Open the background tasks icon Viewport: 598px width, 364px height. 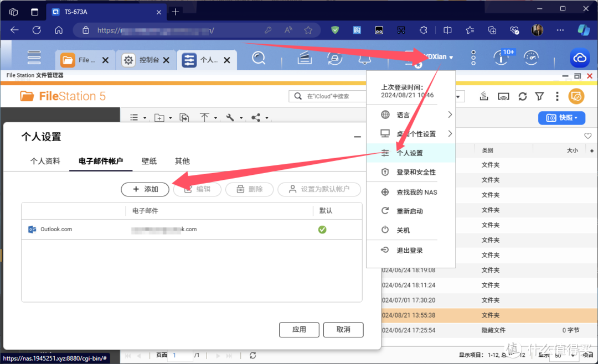(x=304, y=58)
